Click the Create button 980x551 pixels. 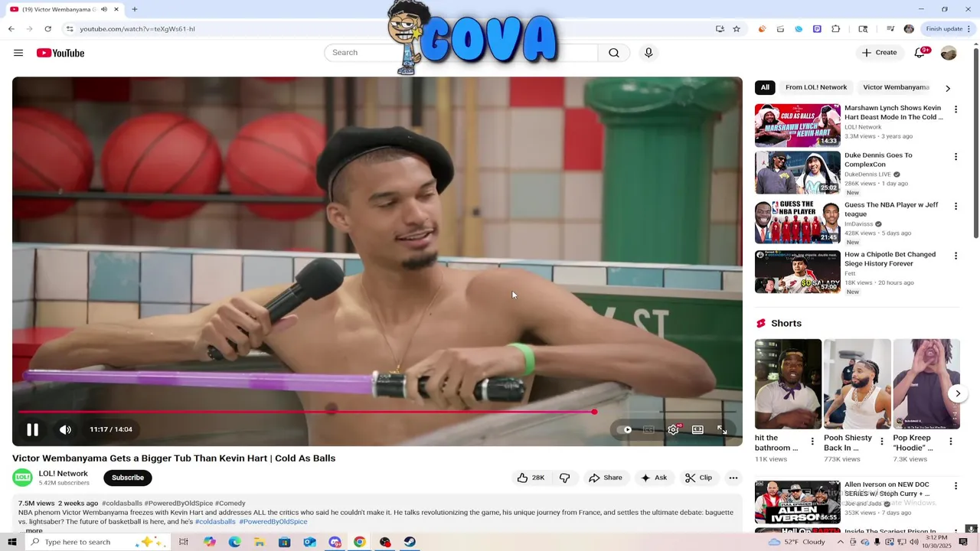879,53
